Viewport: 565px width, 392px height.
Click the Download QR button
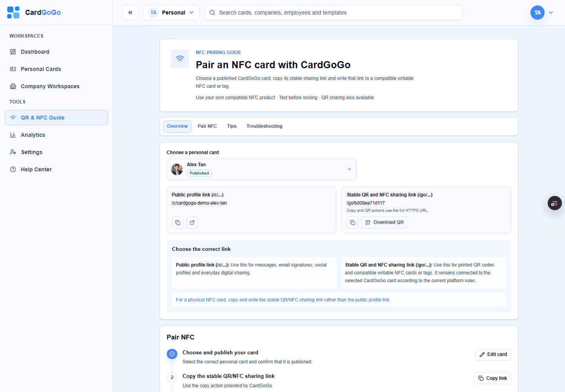(385, 223)
